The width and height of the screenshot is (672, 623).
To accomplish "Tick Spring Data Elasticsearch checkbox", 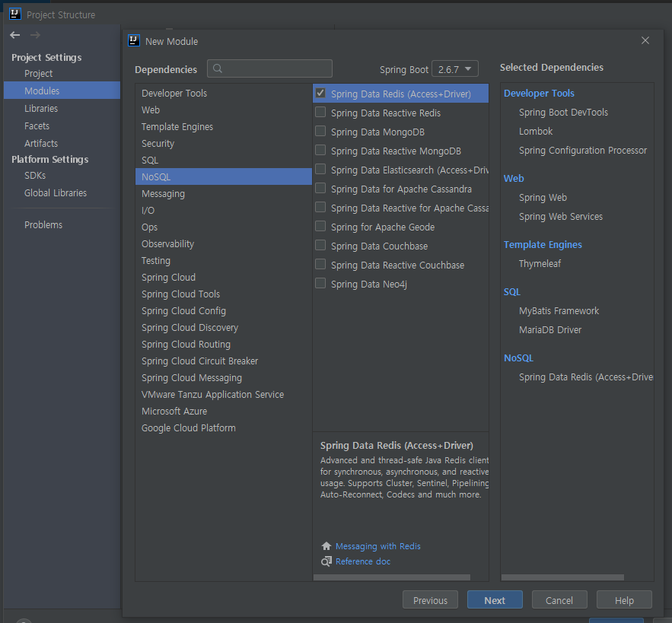I will pos(320,169).
